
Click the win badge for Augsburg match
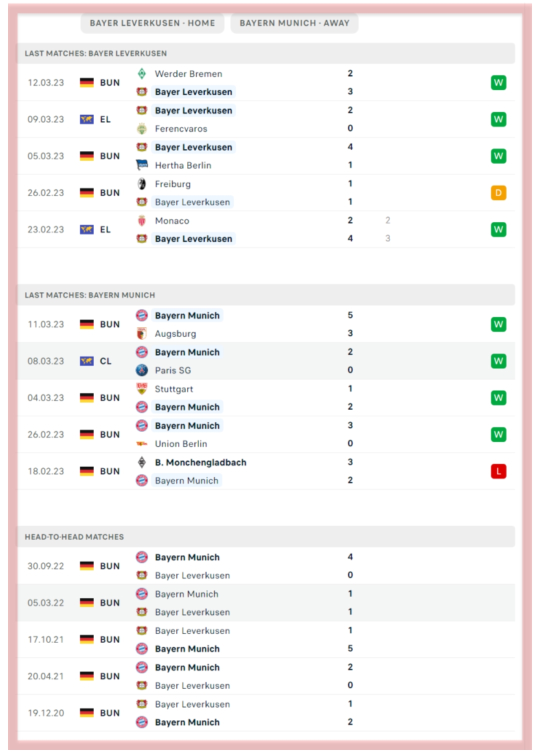[x=498, y=324]
